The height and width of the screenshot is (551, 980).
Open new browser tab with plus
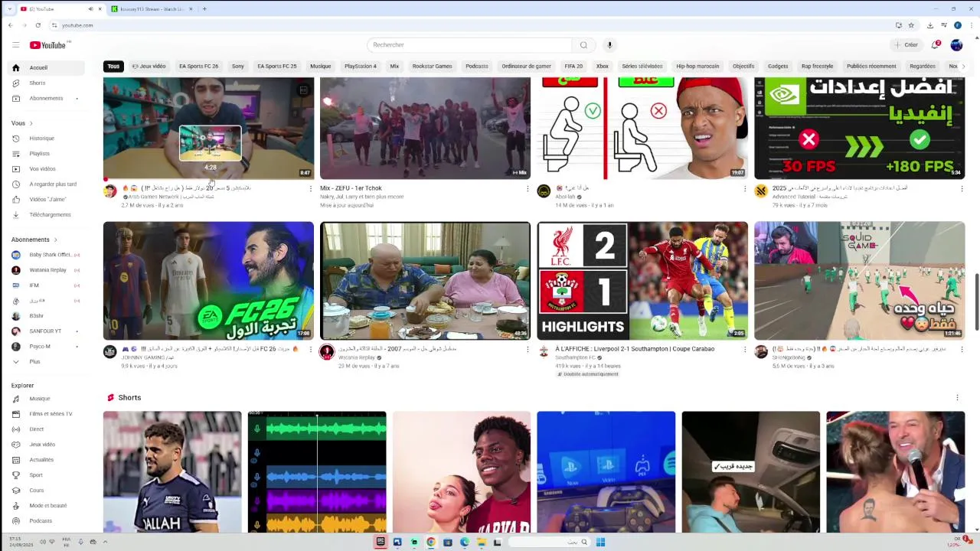coord(204,9)
